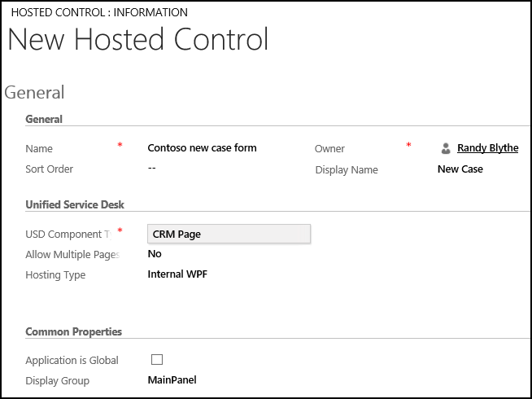Click the Owner field label

[x=329, y=149]
